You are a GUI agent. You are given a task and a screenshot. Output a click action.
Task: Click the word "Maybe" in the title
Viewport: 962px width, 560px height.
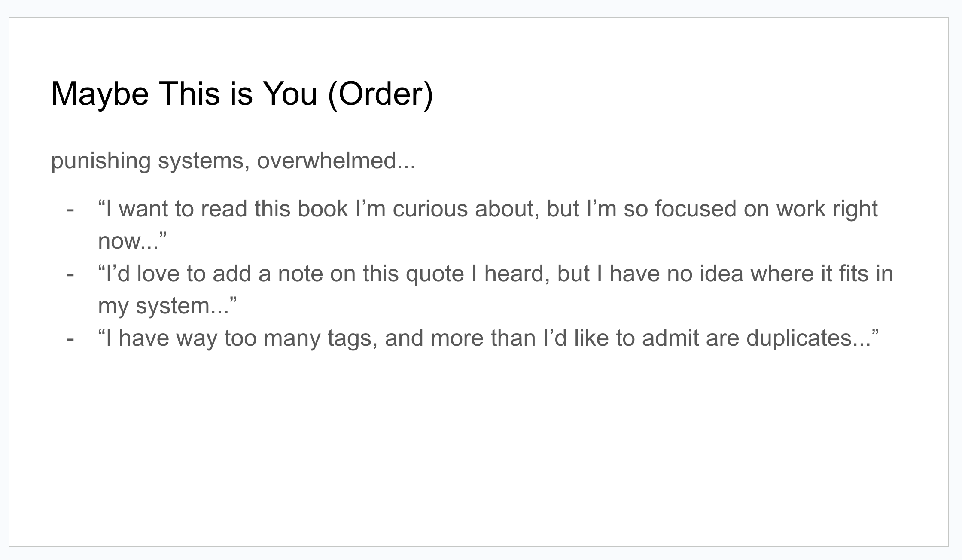tap(100, 94)
